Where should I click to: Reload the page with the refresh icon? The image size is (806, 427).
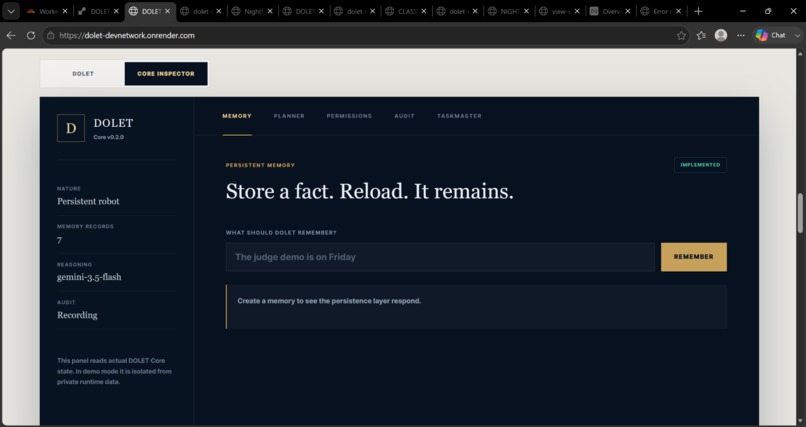tap(31, 35)
